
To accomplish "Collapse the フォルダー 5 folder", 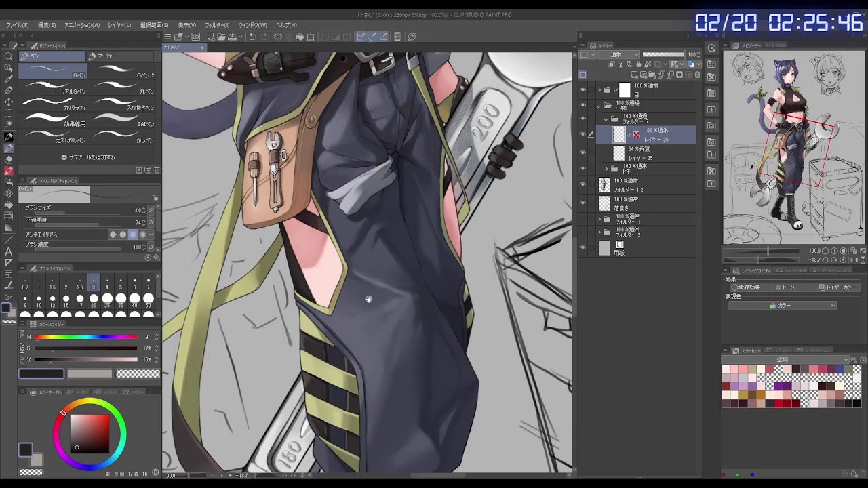I will pyautogui.click(x=607, y=119).
